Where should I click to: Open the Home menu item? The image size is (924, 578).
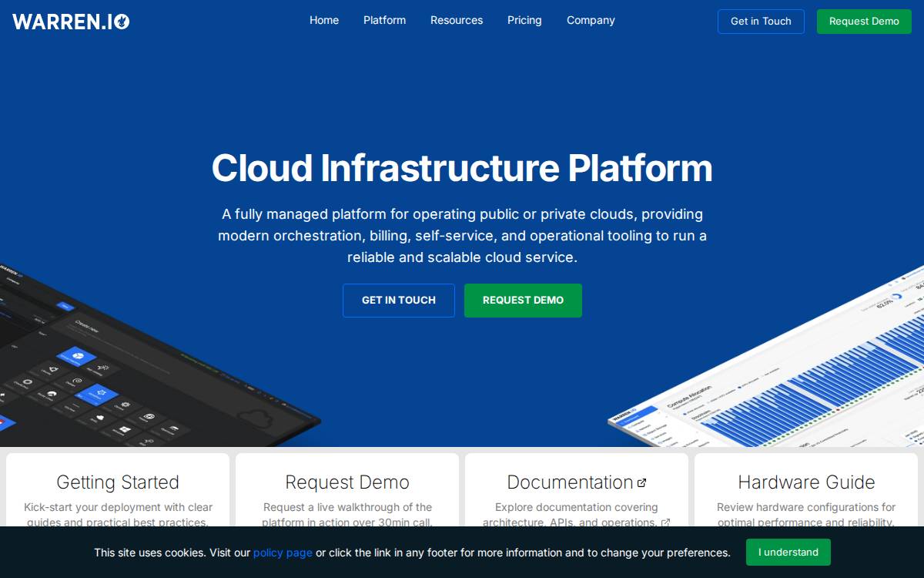coord(324,20)
